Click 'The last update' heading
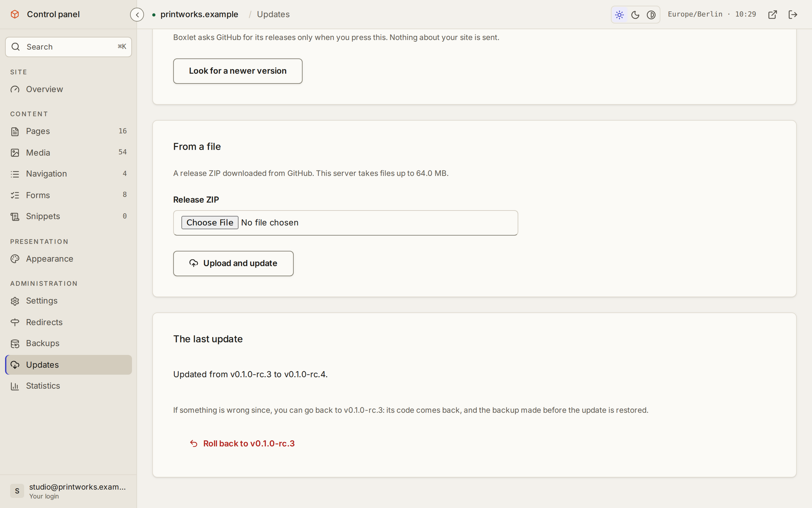 pos(208,339)
